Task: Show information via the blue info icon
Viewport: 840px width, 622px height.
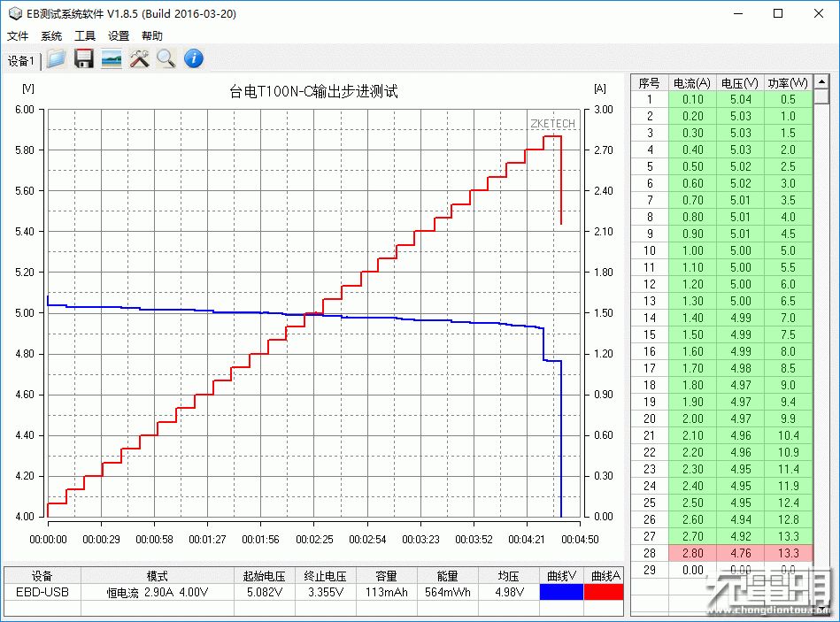Action: pos(194,59)
